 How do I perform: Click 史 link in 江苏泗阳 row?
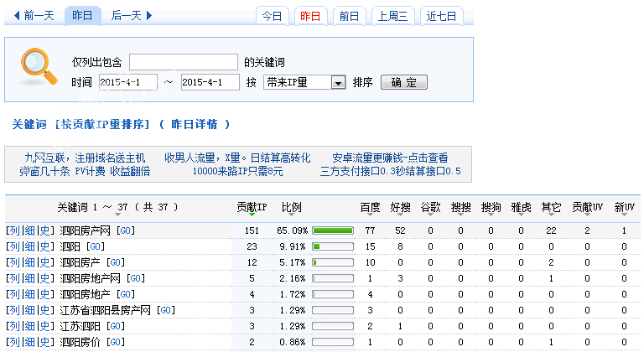coord(45,326)
